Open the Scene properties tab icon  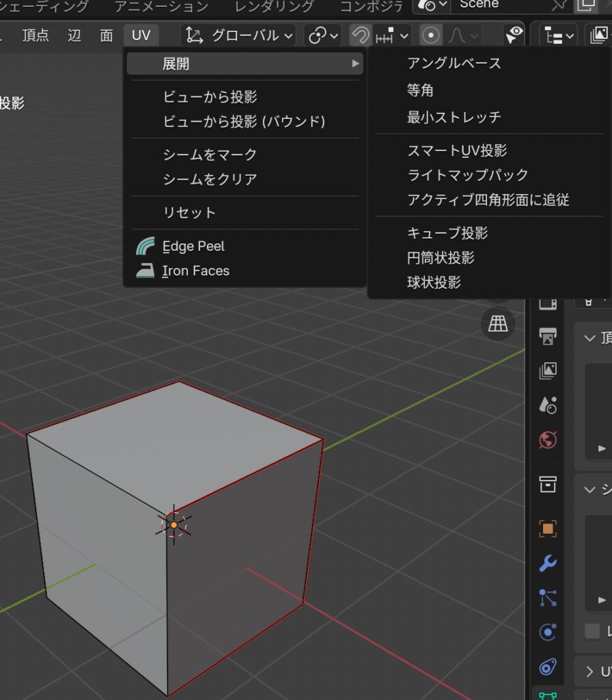547,405
